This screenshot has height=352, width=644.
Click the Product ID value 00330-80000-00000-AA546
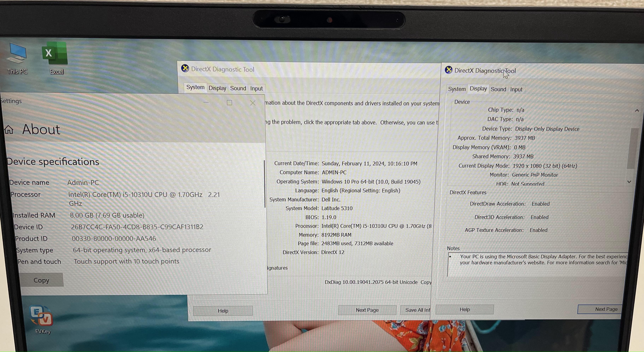pos(114,239)
